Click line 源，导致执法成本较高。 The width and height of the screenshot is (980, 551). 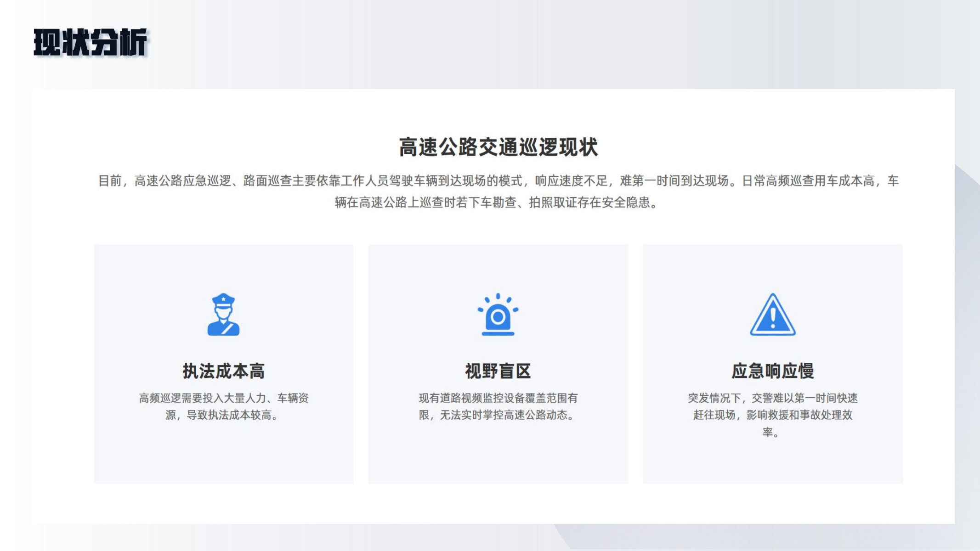point(222,415)
